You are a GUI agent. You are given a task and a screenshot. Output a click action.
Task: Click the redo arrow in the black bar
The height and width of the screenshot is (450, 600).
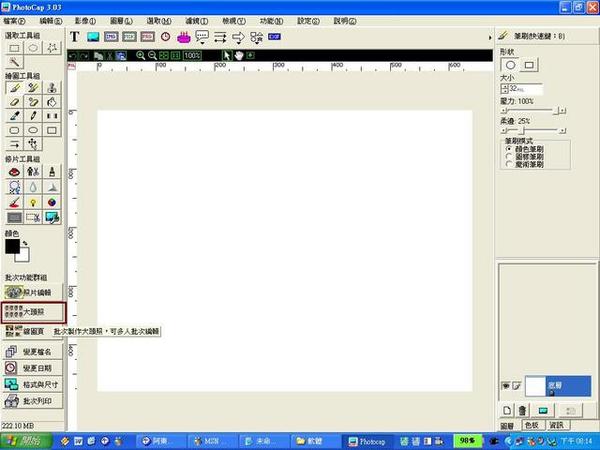coord(84,56)
